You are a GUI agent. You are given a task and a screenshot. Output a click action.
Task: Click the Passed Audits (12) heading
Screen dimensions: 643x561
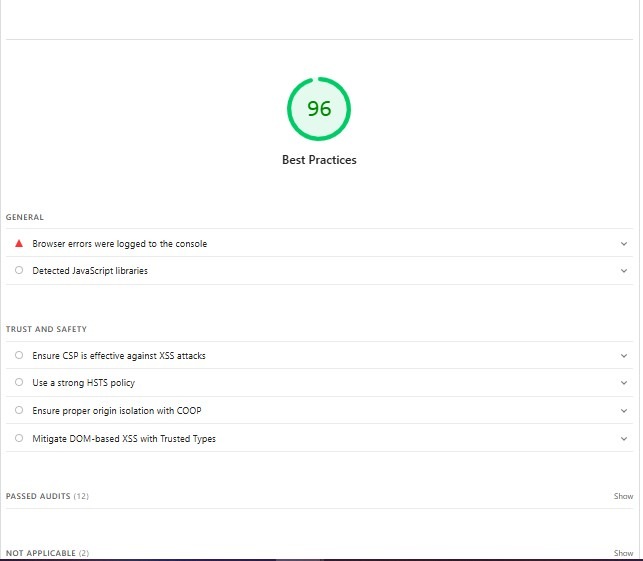(x=47, y=496)
